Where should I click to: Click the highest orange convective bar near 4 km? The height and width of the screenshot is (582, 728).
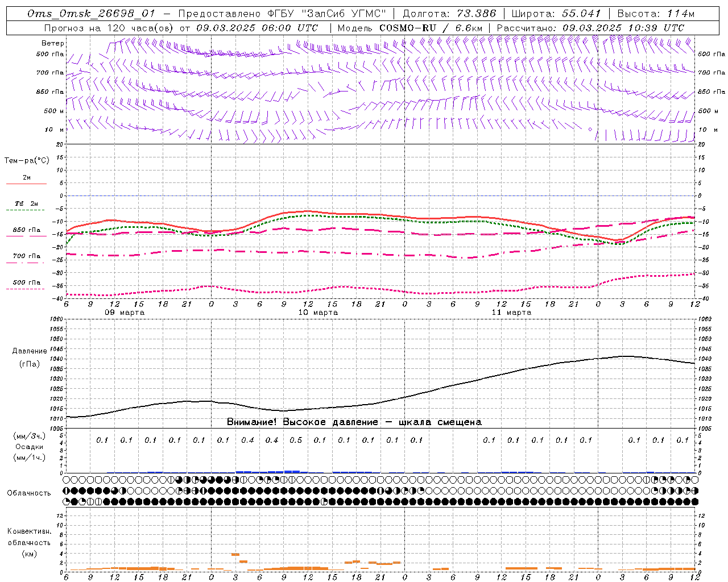(x=235, y=554)
